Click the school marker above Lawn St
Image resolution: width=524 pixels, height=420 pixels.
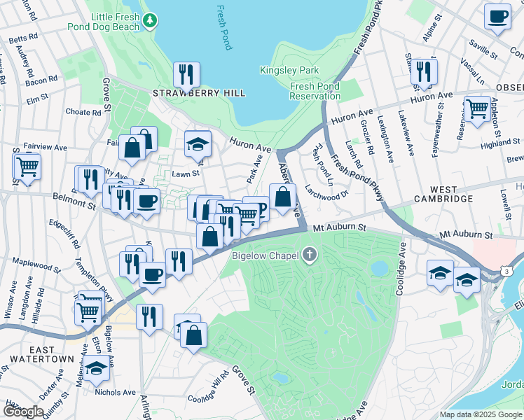coord(198,144)
